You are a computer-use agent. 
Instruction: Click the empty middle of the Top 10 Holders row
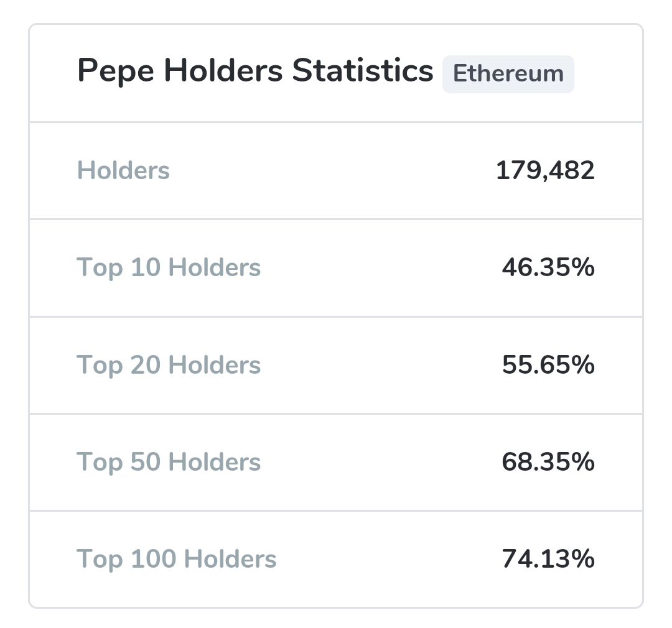click(380, 267)
